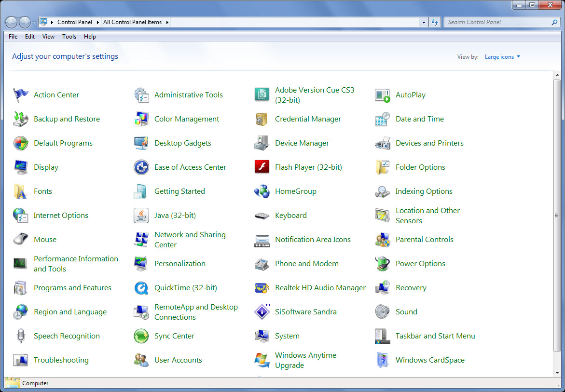Click the Desktop Gadgets icon
Viewport: 565px width, 392px height.
[141, 143]
